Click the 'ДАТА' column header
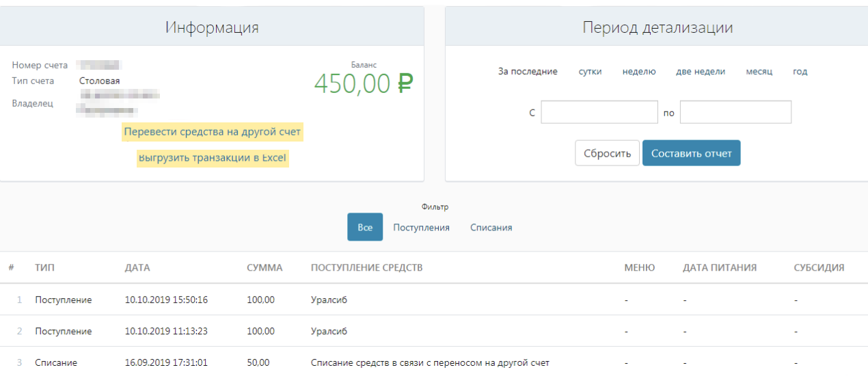Image resolution: width=868 pixels, height=387 pixels. [x=137, y=268]
